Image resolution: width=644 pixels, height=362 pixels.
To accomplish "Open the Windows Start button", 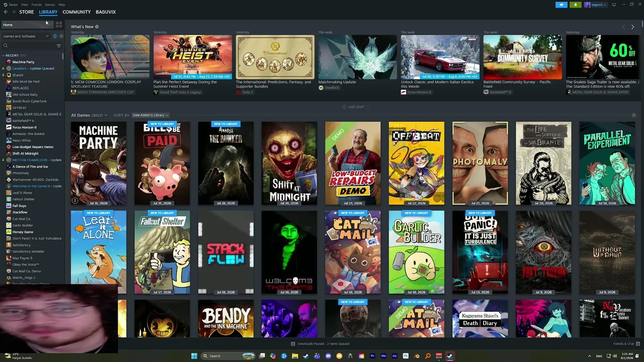I will 194,356.
